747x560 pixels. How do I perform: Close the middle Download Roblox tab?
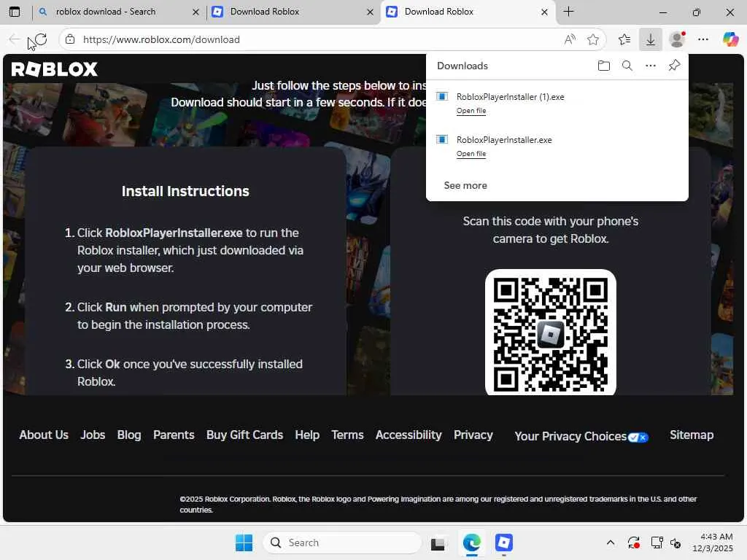[x=370, y=12]
